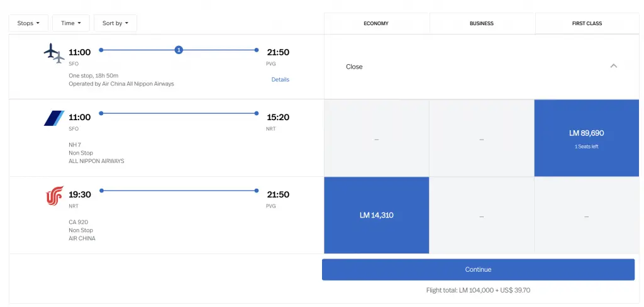Open the flight Details link
The image size is (644, 307).
click(280, 80)
